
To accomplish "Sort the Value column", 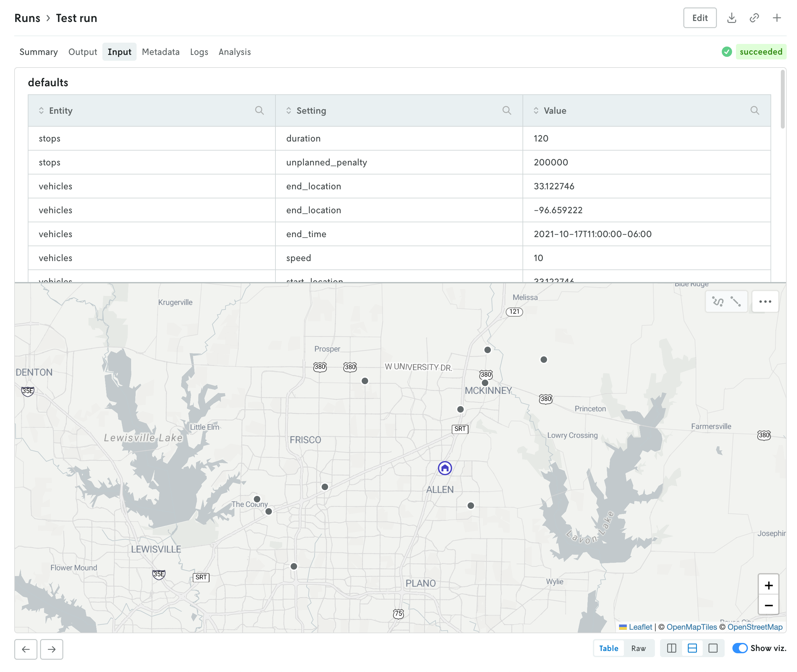I will click(x=536, y=110).
